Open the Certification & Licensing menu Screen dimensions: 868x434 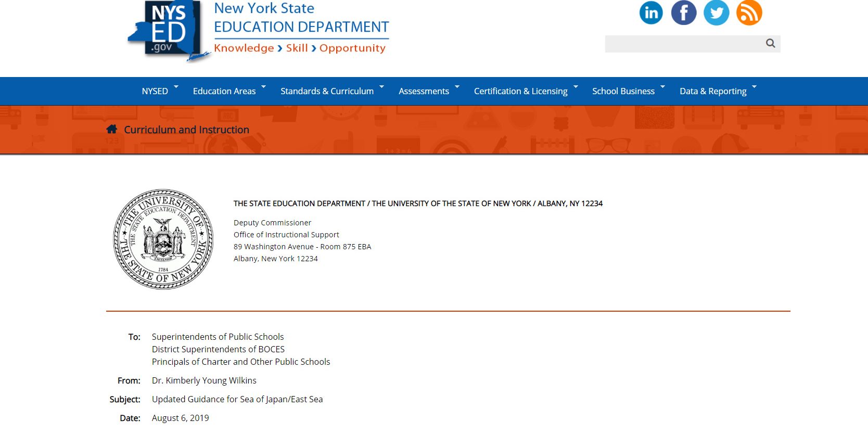coord(520,91)
